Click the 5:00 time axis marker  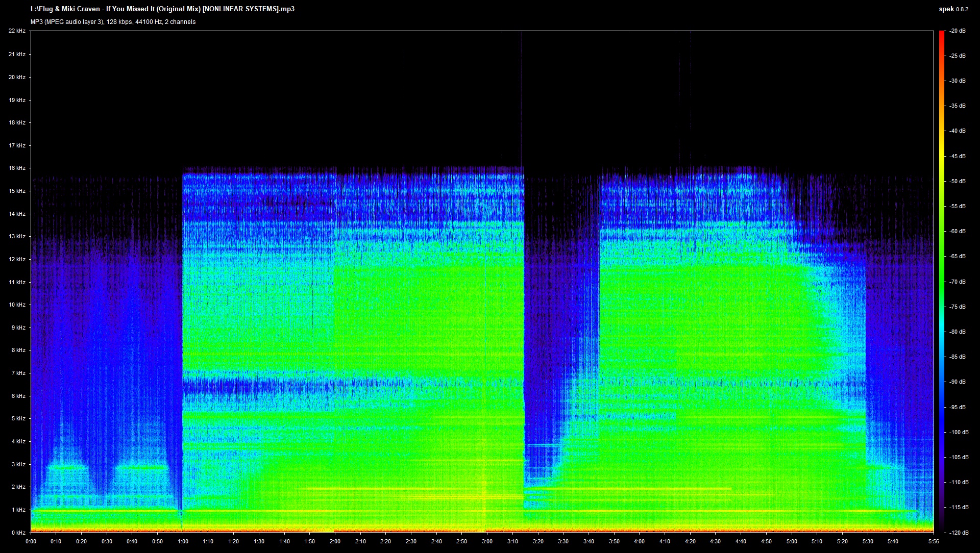(x=791, y=541)
